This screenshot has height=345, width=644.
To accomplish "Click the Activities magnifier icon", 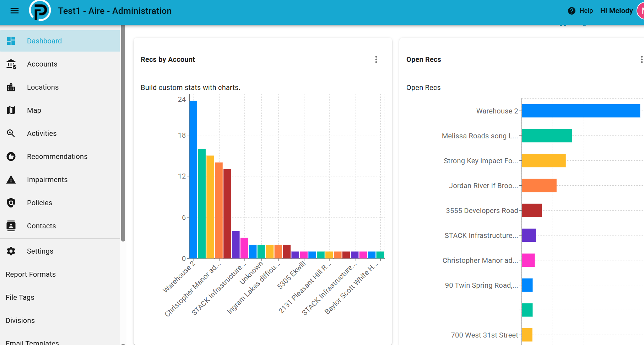I will (11, 133).
